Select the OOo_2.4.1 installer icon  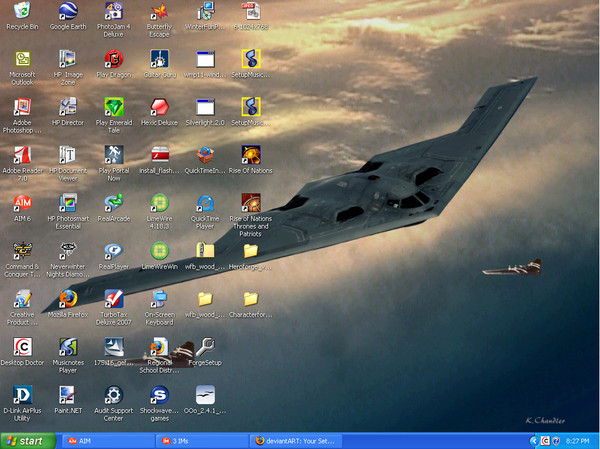pyautogui.click(x=205, y=395)
